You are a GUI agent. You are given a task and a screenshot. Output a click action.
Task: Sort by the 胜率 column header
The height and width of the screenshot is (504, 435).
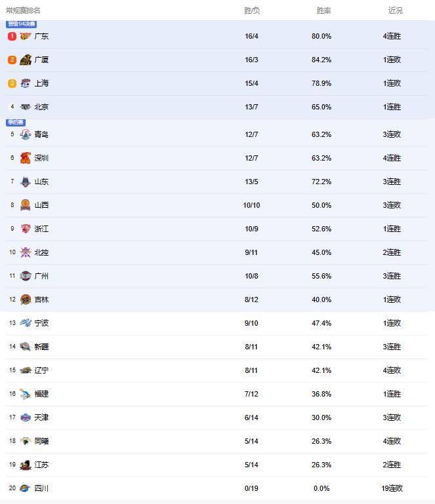323,10
